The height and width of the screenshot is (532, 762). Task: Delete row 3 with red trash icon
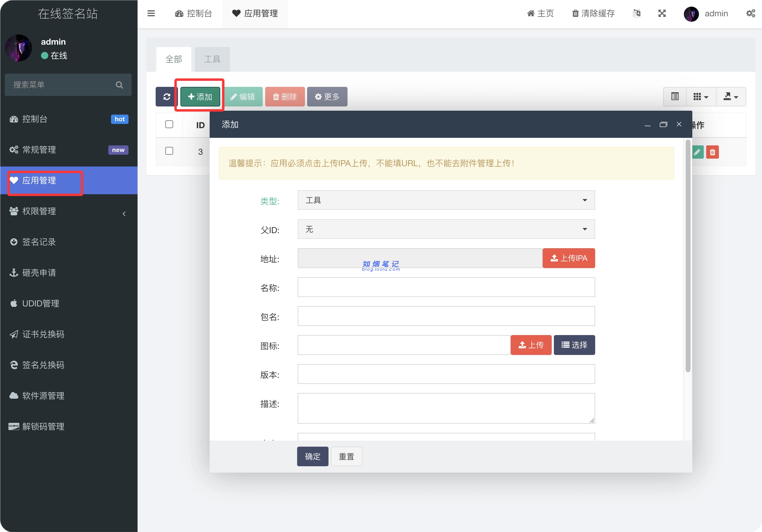(x=713, y=152)
